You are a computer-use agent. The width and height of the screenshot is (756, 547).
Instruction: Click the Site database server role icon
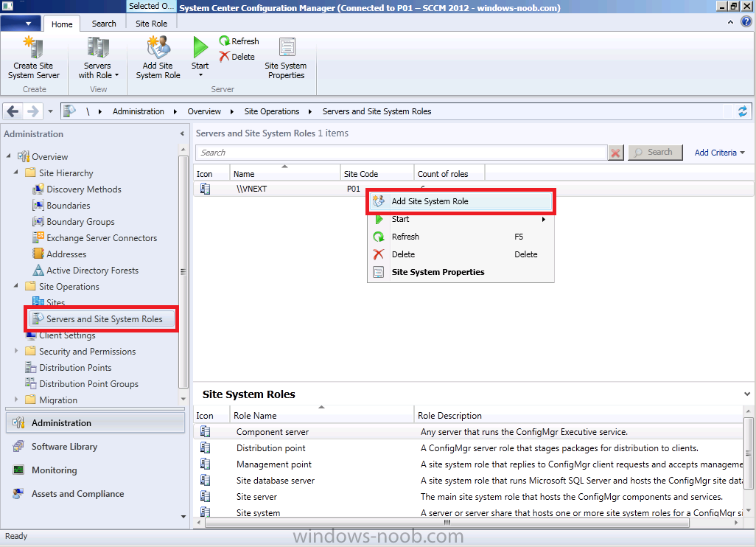[206, 481]
